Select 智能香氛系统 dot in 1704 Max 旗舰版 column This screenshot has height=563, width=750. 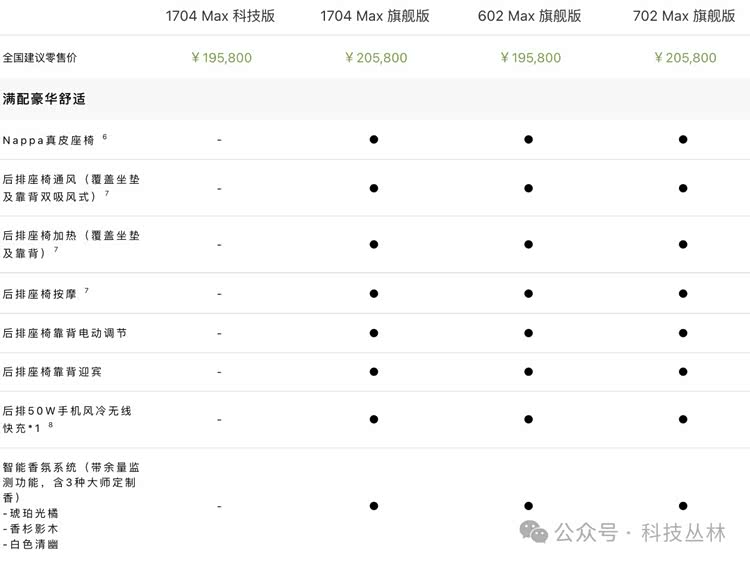[374, 506]
